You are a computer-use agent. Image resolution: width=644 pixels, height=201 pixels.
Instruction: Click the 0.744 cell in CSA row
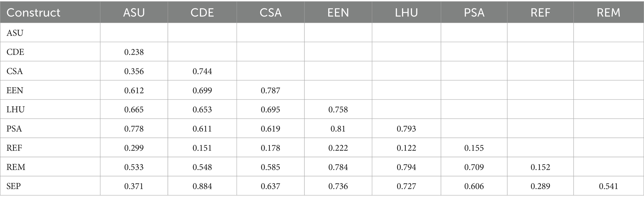click(x=202, y=71)
